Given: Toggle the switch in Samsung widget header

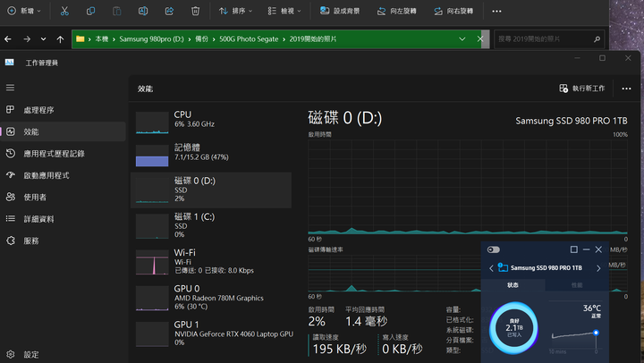Looking at the screenshot, I should tap(493, 249).
